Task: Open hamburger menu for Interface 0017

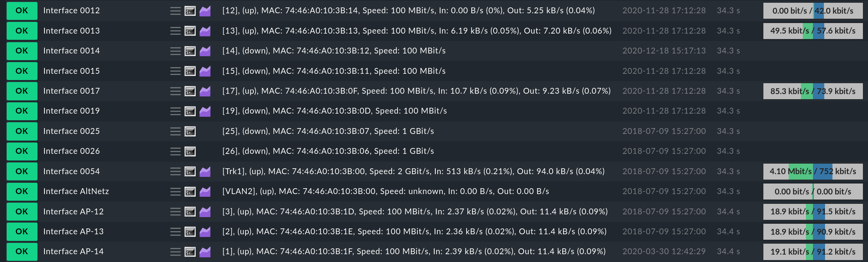Action: coord(175,91)
